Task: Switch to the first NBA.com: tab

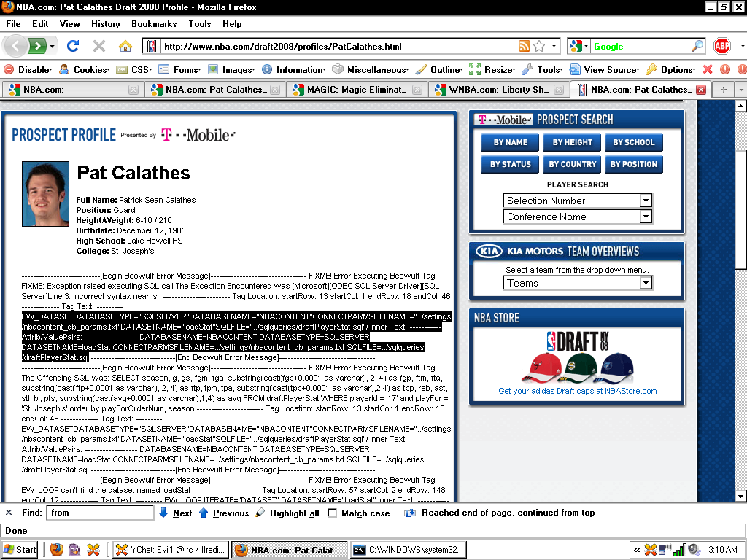Action: (72, 90)
